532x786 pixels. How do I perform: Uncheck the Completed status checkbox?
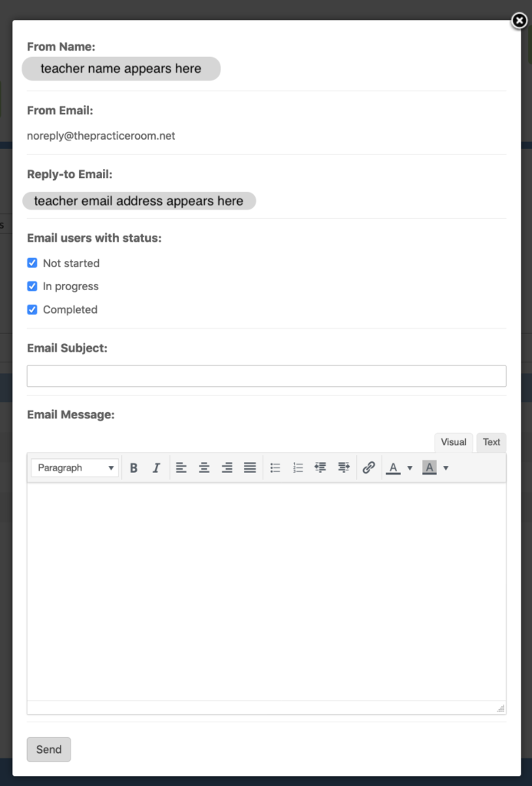(x=32, y=310)
